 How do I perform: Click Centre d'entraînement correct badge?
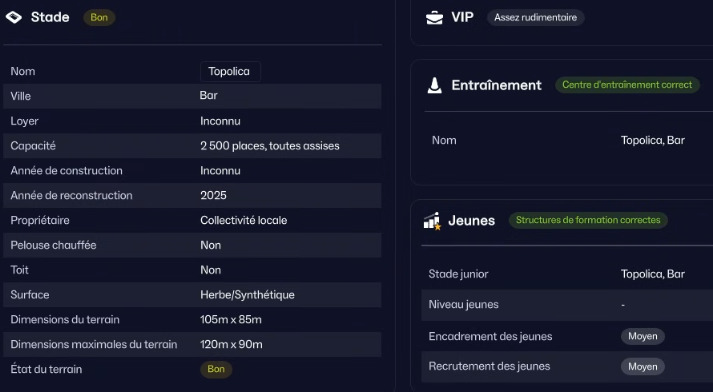[627, 85]
